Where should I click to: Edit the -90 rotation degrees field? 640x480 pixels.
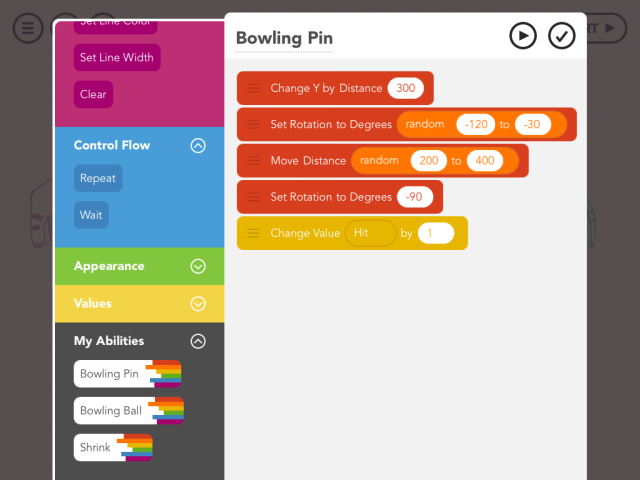pos(414,197)
